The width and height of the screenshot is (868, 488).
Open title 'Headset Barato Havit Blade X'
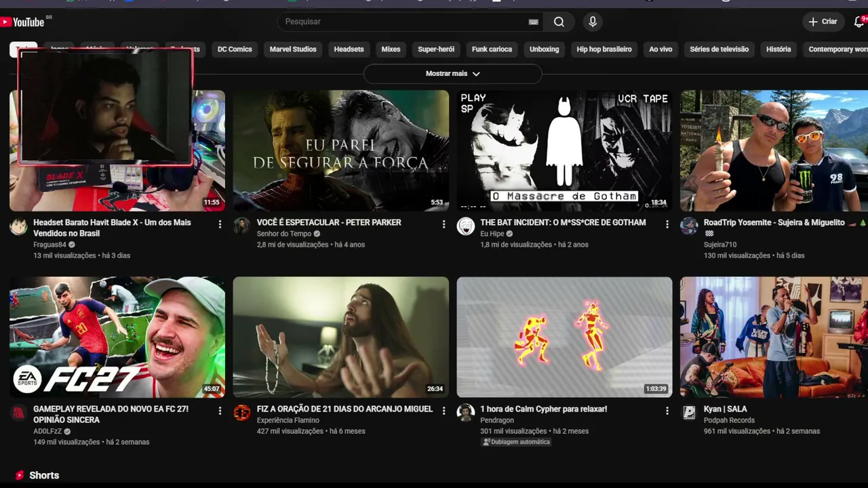tap(112, 228)
